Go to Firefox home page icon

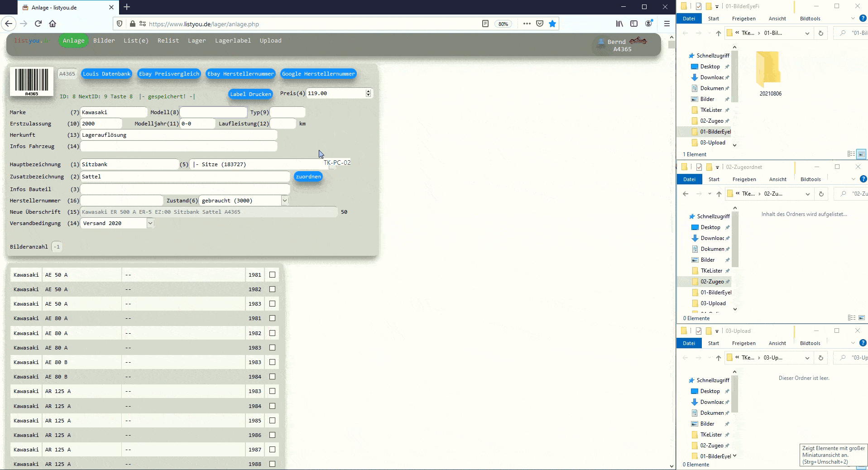point(53,24)
